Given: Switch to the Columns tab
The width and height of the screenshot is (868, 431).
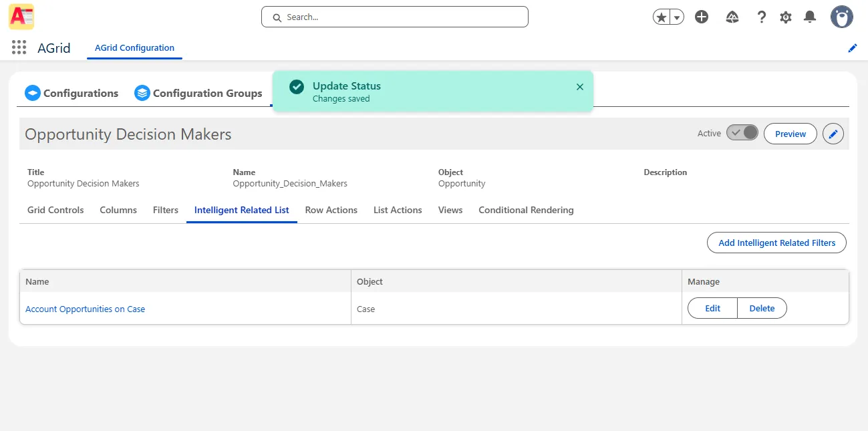Looking at the screenshot, I should (118, 210).
